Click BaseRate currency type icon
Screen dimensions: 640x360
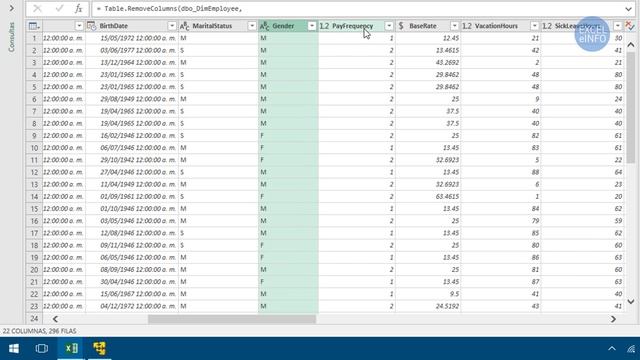point(401,26)
